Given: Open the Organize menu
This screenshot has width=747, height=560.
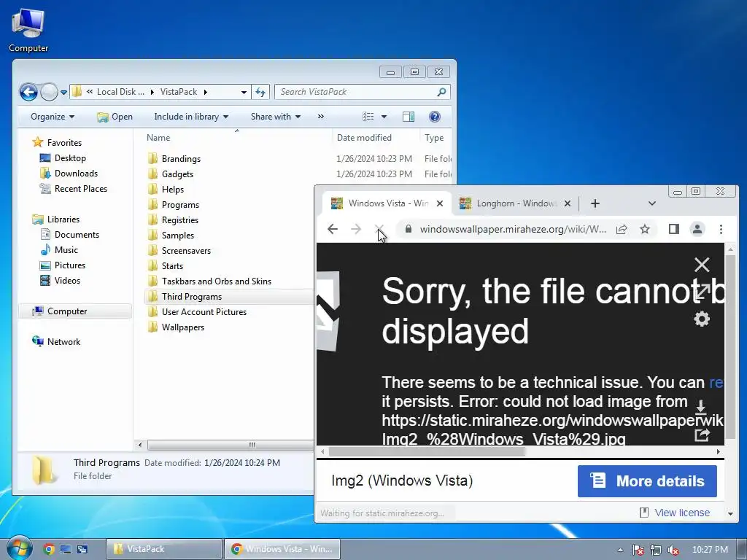Looking at the screenshot, I should pyautogui.click(x=53, y=117).
